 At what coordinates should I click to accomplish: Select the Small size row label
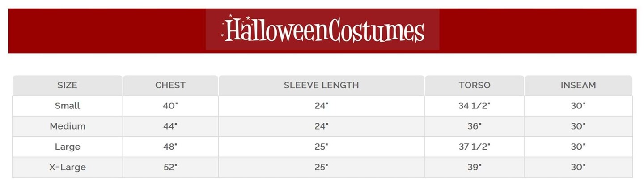pyautogui.click(x=67, y=106)
